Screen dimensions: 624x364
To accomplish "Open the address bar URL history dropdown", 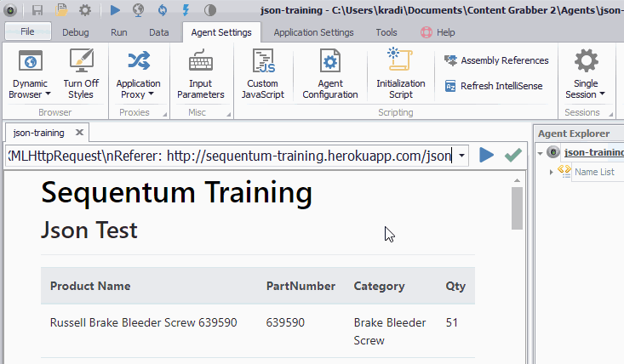I will point(461,156).
